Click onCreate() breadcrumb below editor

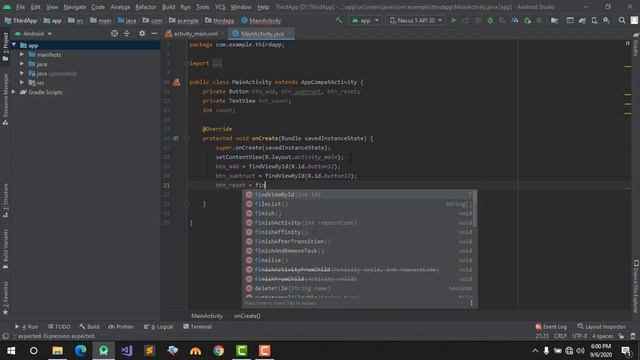click(x=247, y=316)
